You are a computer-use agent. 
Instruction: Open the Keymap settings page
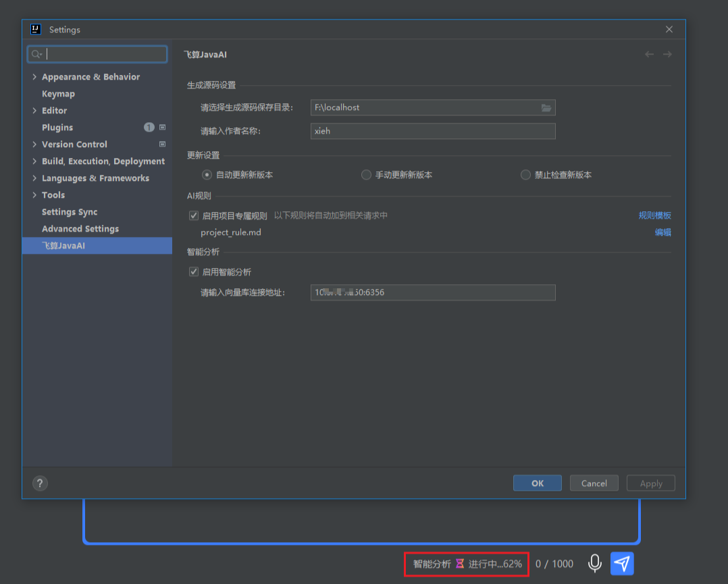click(58, 93)
